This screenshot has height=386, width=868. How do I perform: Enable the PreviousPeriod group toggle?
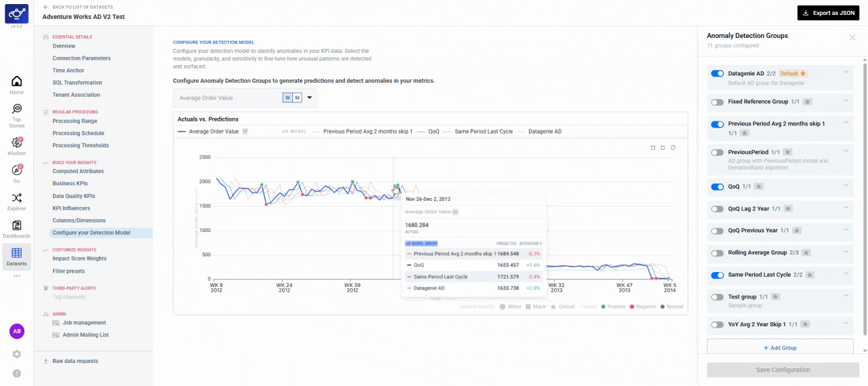717,153
